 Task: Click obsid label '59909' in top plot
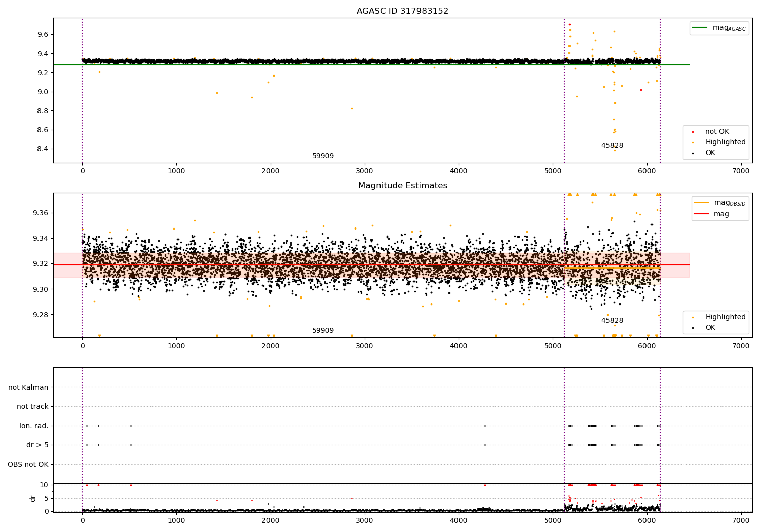click(x=323, y=156)
